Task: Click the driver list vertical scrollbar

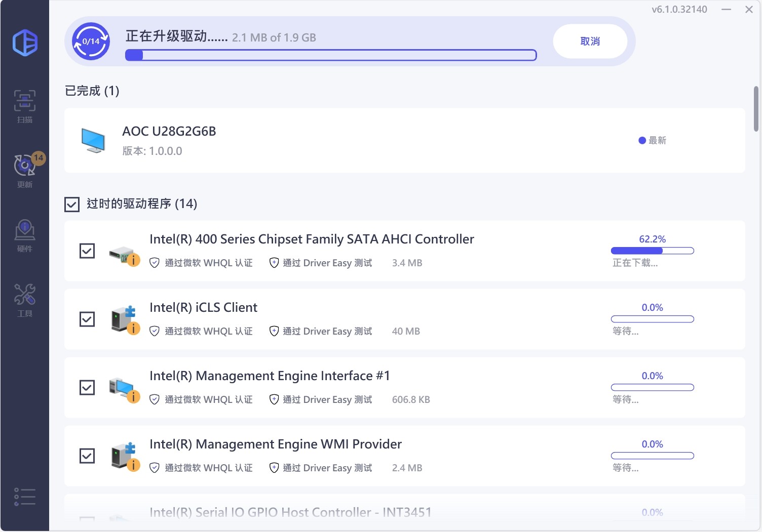Action: point(756,109)
